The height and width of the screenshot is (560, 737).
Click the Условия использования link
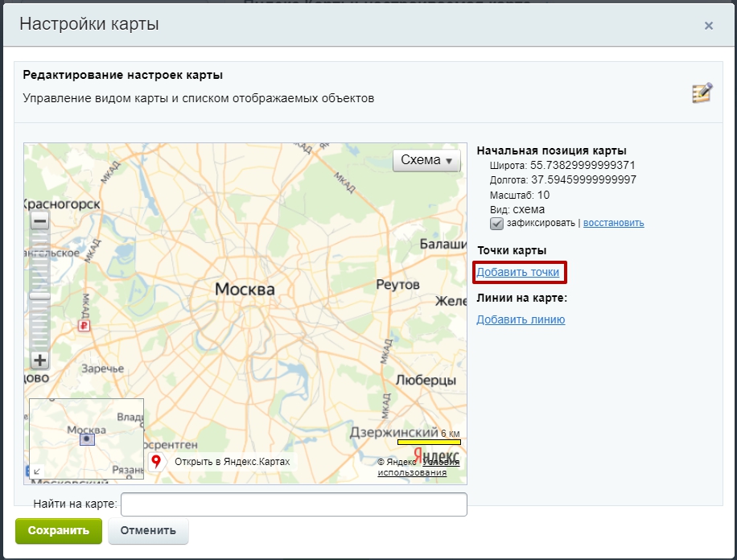pyautogui.click(x=418, y=467)
